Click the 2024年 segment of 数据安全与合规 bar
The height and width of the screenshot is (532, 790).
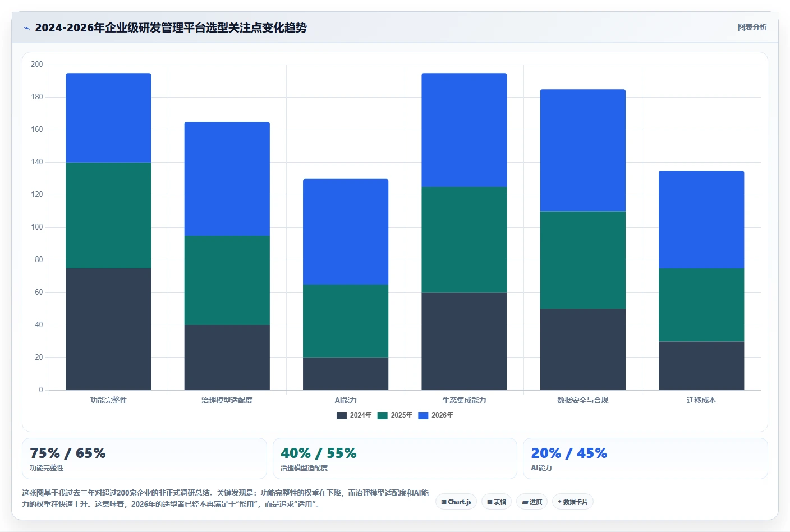tap(583, 350)
